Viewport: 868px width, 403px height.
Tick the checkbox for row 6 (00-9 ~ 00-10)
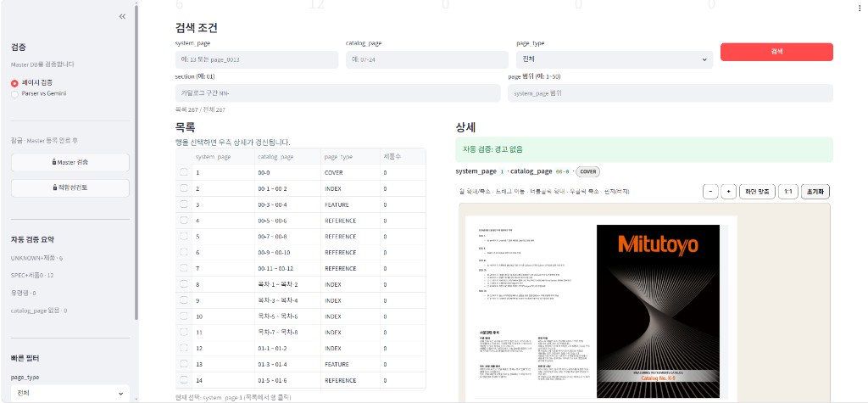184,252
